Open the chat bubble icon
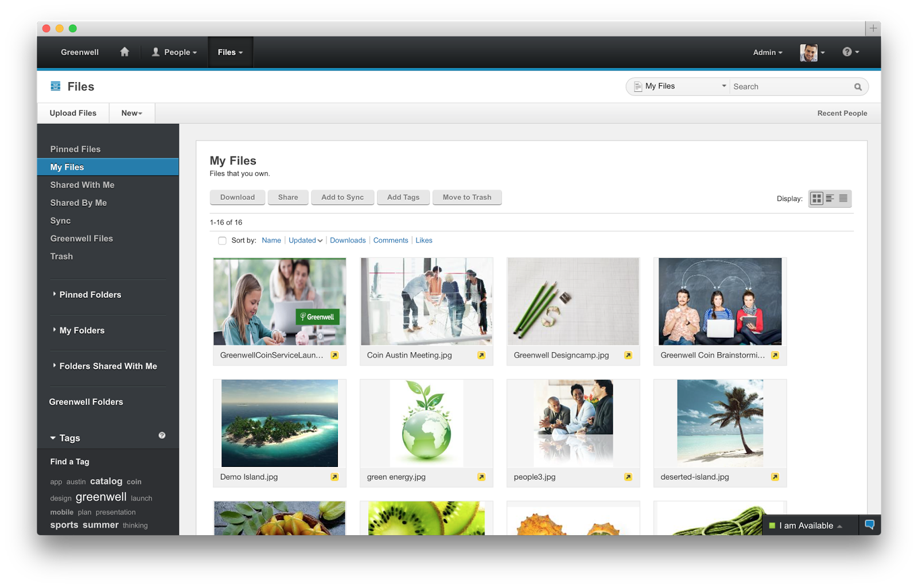The height and width of the screenshot is (588, 918). click(x=870, y=525)
